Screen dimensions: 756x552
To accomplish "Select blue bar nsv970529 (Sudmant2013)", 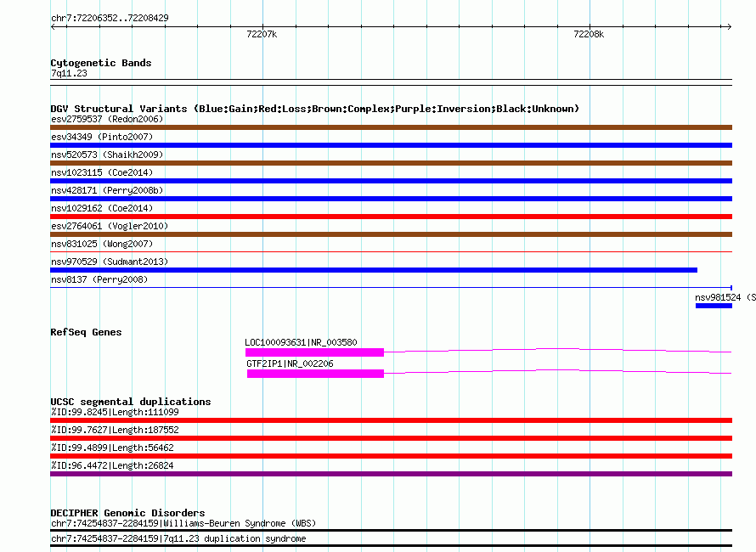I will 374,270.
